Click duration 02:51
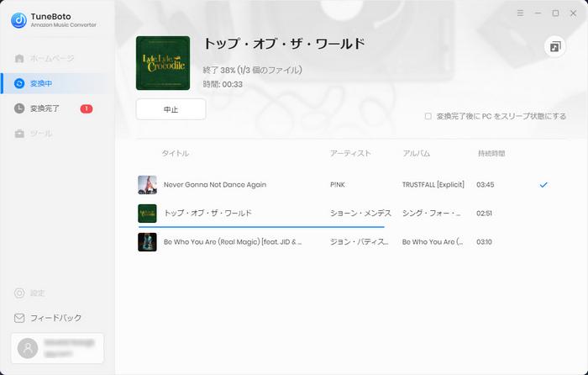588x375 pixels. click(x=484, y=214)
